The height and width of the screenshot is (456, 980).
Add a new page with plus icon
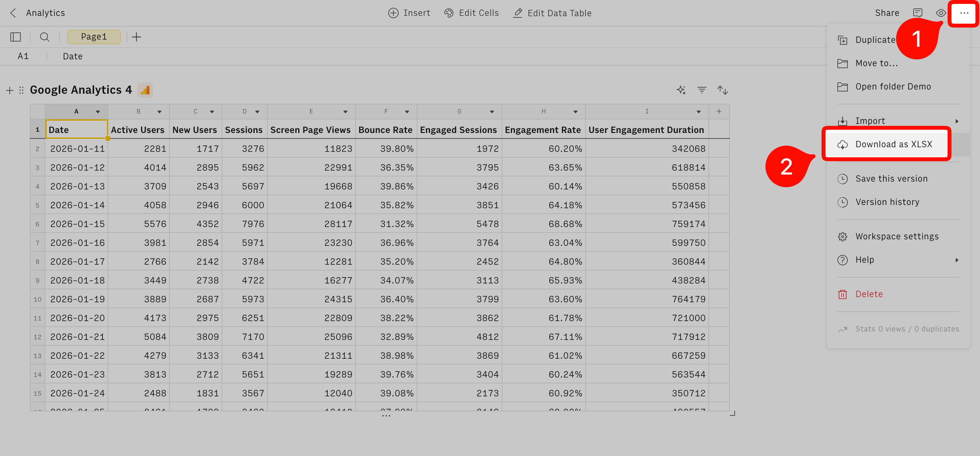tap(136, 37)
